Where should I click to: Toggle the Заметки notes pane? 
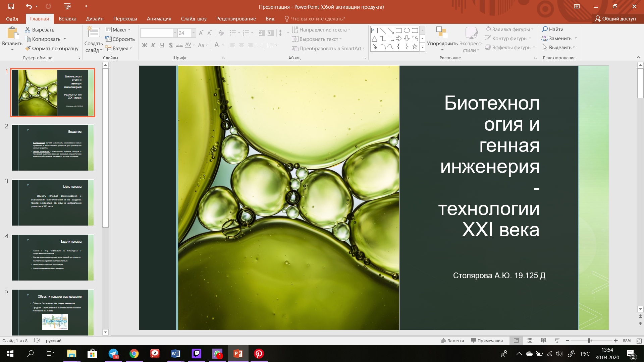point(452,341)
